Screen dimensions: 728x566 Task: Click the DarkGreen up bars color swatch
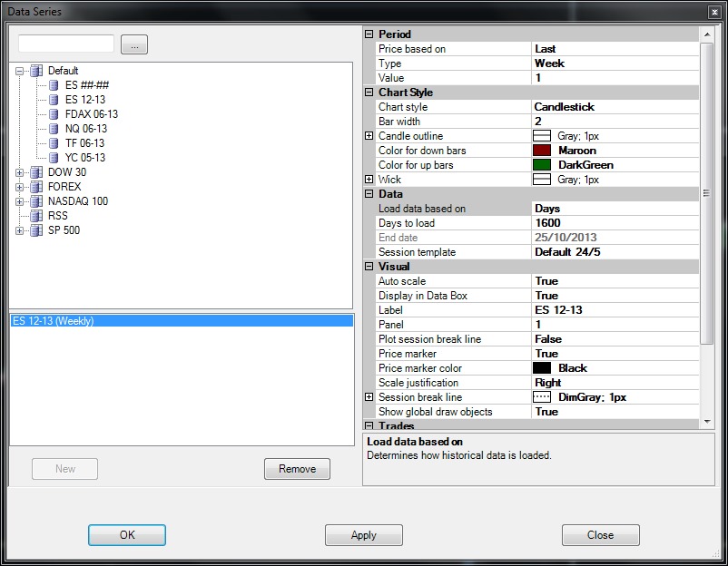(542, 165)
